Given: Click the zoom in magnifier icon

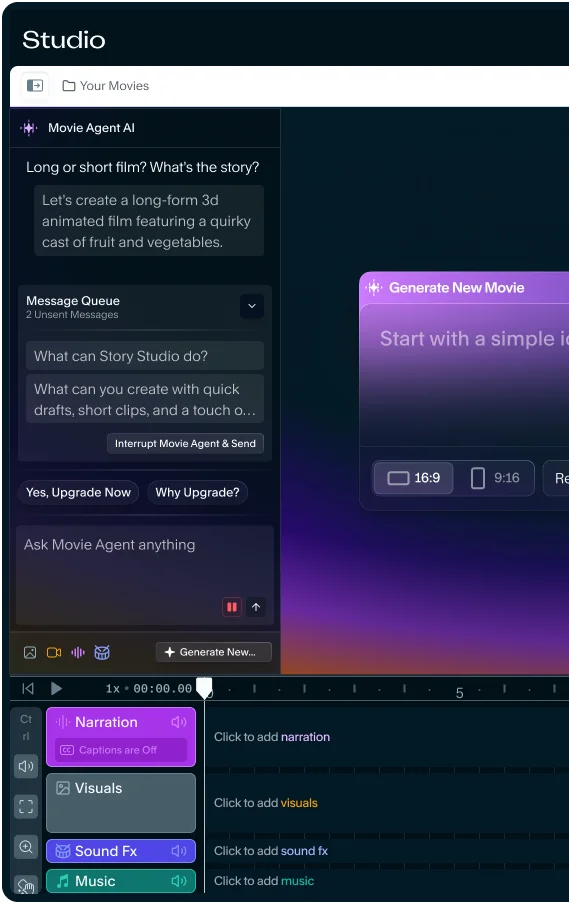Looking at the screenshot, I should click(x=26, y=846).
